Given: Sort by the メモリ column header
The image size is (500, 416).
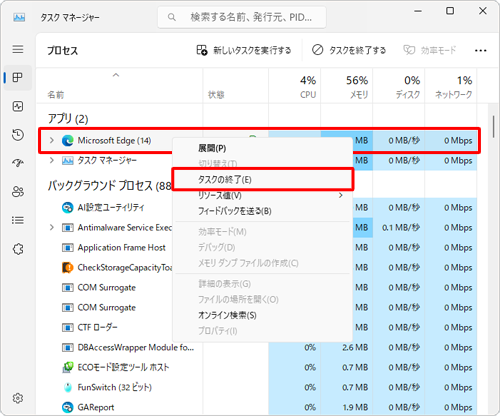Looking at the screenshot, I should click(x=347, y=87).
